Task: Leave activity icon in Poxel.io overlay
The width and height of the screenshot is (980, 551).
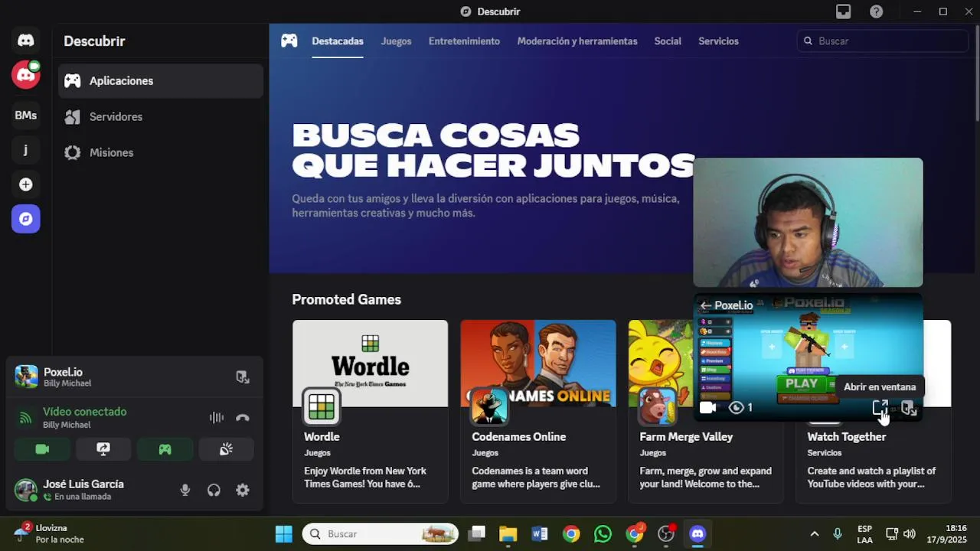Action: point(909,408)
